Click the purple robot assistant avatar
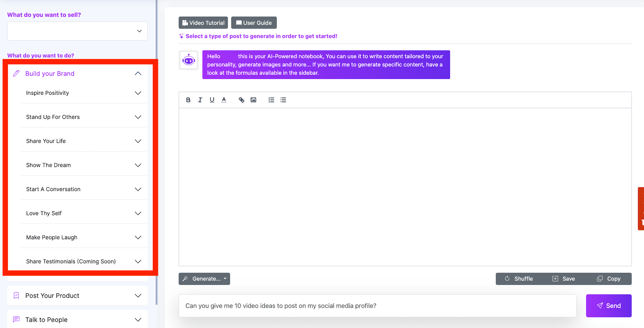Image resolution: width=644 pixels, height=328 pixels. tap(189, 60)
